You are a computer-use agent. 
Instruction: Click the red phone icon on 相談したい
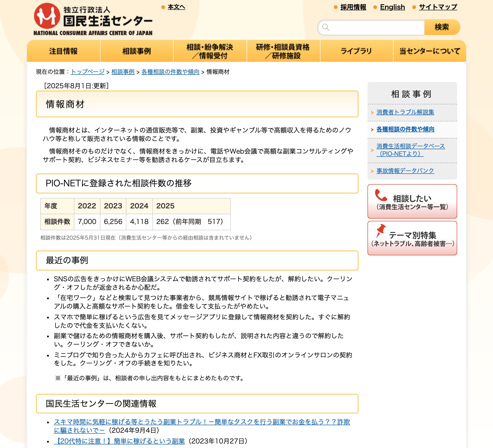click(381, 195)
